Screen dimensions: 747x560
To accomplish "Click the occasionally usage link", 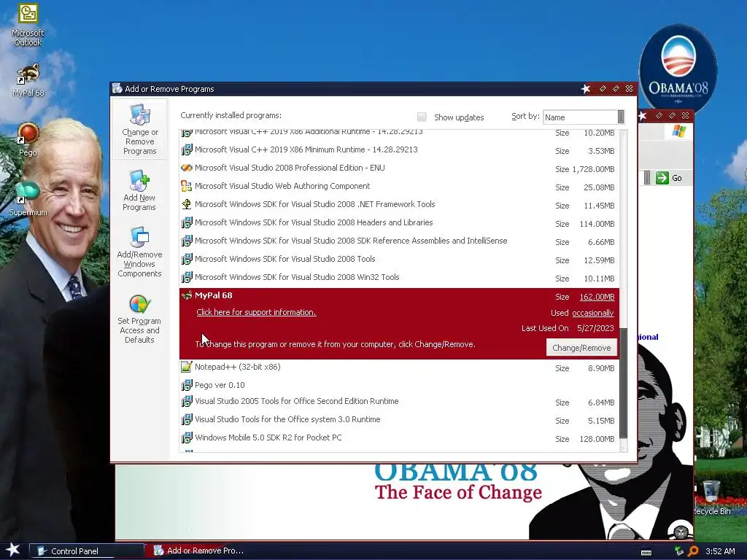I will 592,313.
